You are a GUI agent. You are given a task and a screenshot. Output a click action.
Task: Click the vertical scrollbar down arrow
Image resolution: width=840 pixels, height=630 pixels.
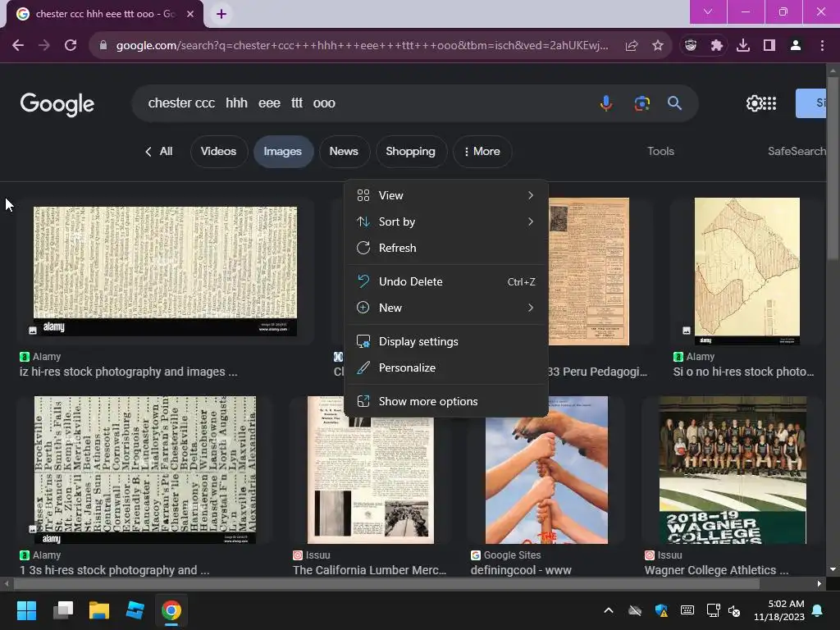[x=833, y=569]
